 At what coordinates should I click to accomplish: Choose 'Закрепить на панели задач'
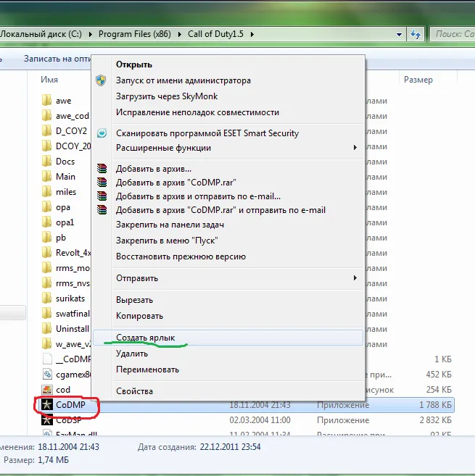(228, 225)
